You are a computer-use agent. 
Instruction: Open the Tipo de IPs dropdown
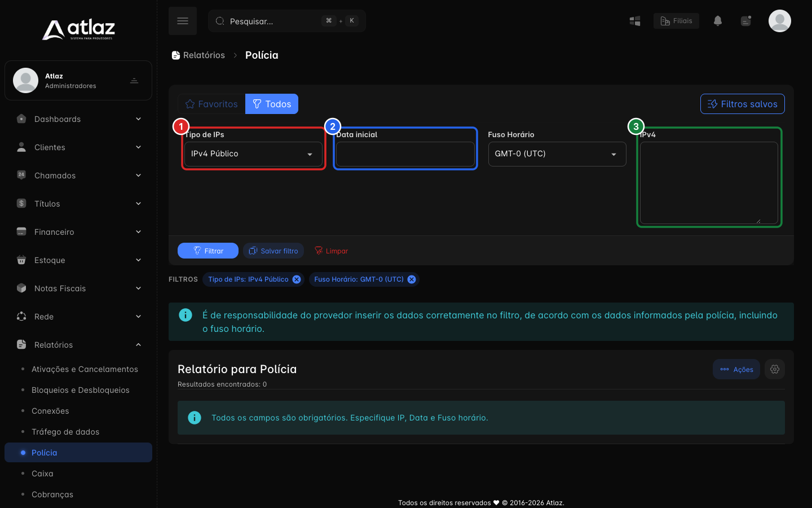coord(253,154)
